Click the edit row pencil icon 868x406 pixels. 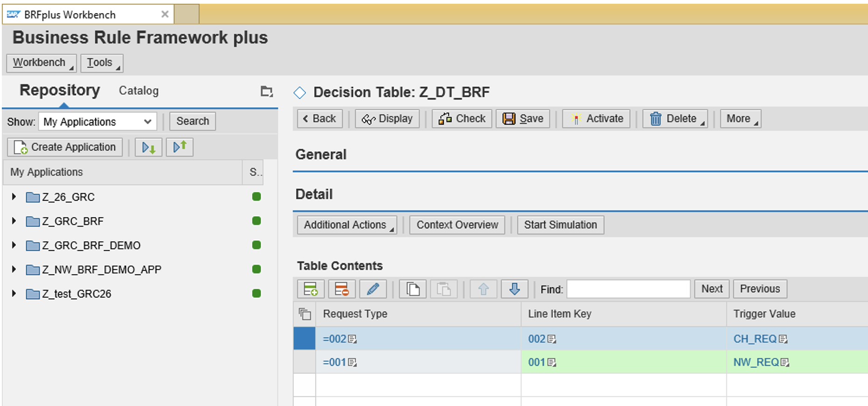point(372,289)
